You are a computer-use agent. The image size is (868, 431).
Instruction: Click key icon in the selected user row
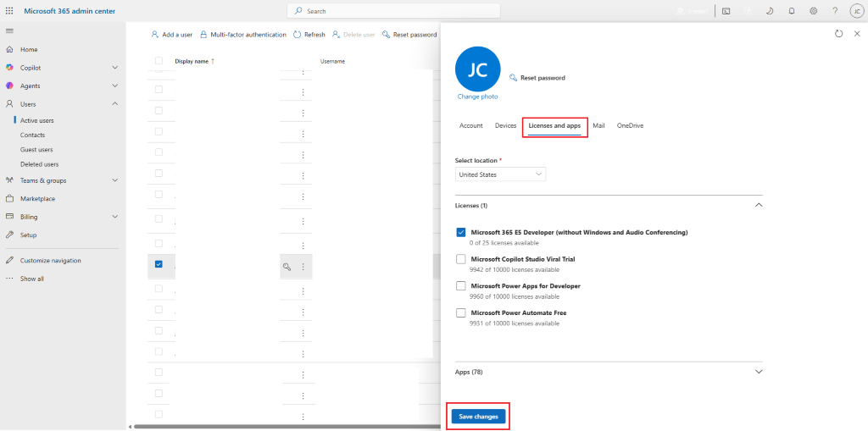pos(287,267)
